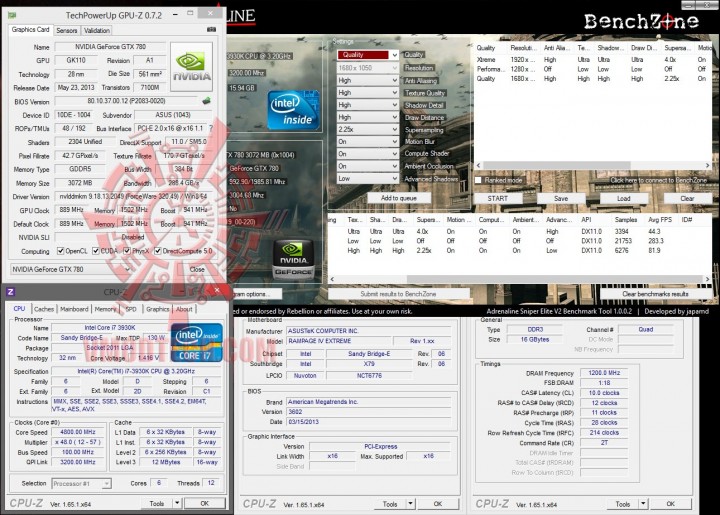Open the Shadow Detail dropdown
Viewport: 720px width, 515px height.
pyautogui.click(x=368, y=105)
